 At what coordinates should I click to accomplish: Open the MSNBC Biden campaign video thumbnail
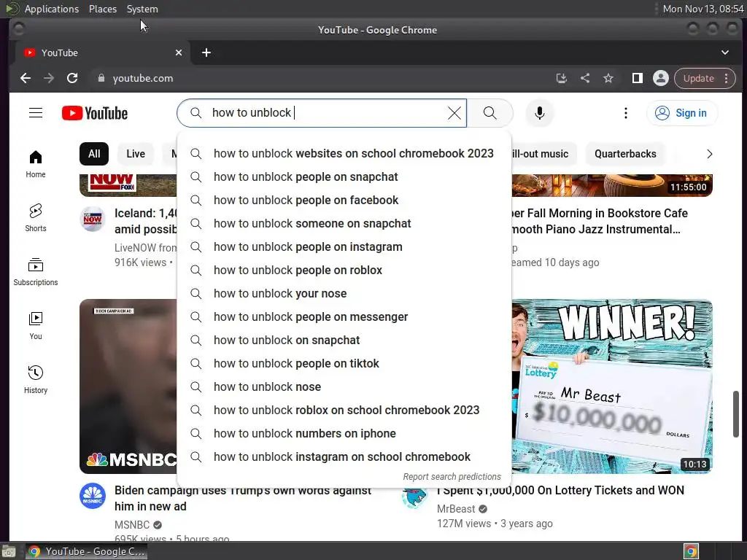pos(128,386)
